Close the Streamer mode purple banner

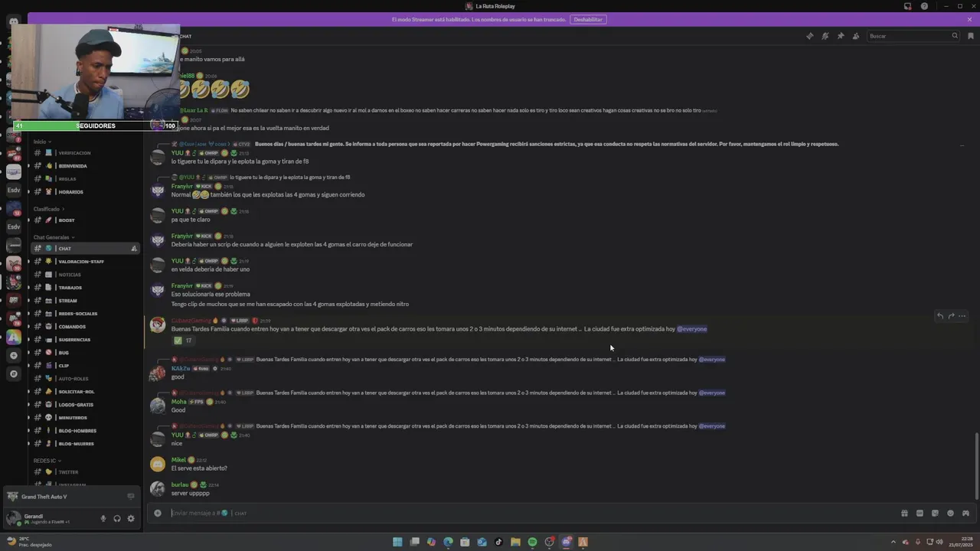(x=971, y=19)
